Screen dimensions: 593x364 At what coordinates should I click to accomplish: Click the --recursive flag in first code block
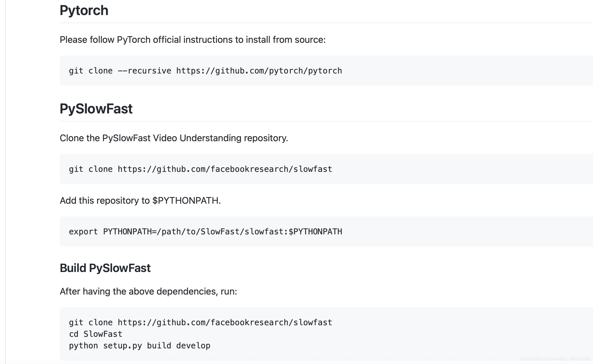pyautogui.click(x=144, y=71)
